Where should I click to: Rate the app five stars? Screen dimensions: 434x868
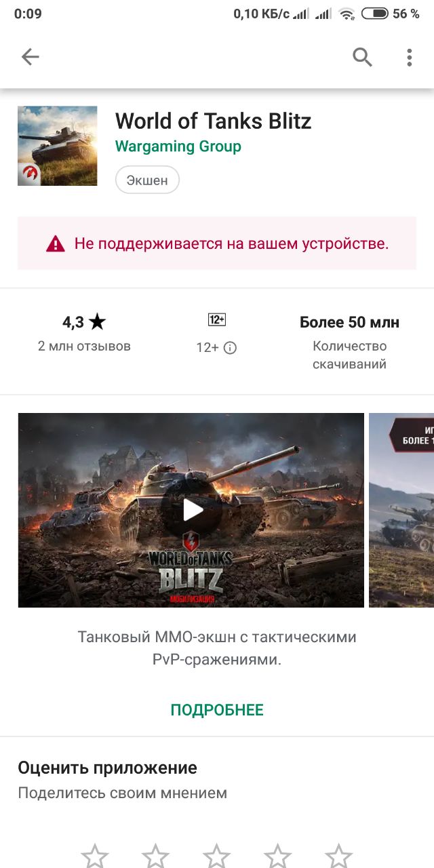point(338,856)
